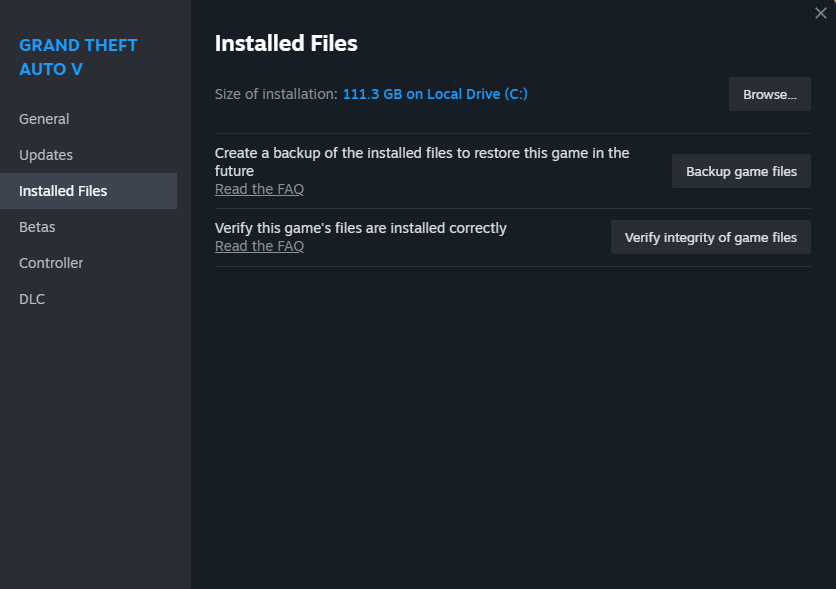The image size is (836, 589).
Task: Click the 111.3 GB on Local Drive link
Action: [x=435, y=94]
